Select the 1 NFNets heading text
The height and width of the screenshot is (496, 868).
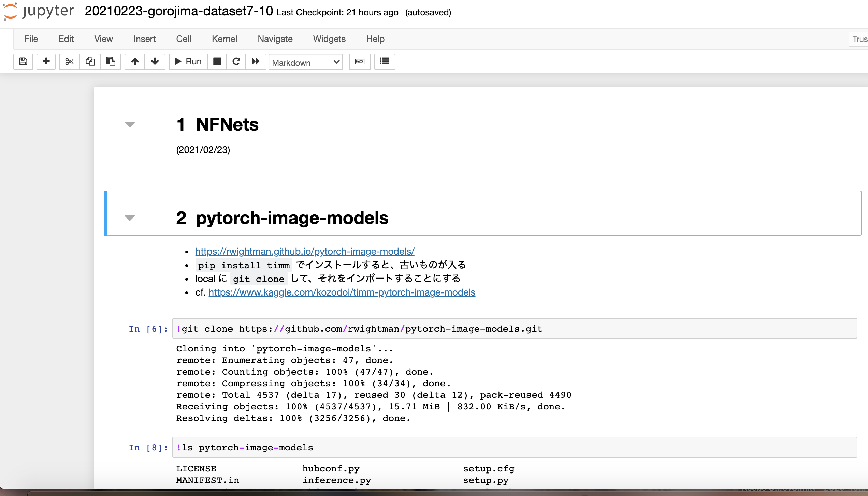pyautogui.click(x=217, y=124)
